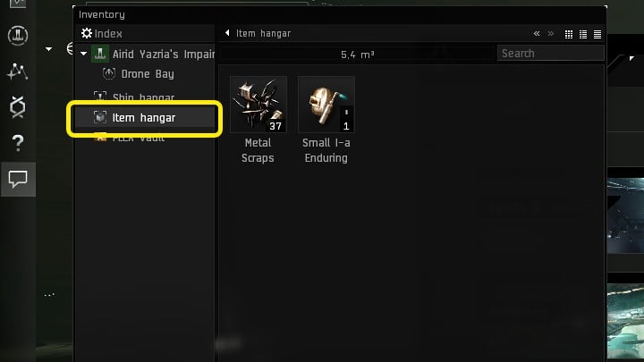Screen dimensions: 644x362
Task: Open the help question mark icon
Action: (18, 143)
